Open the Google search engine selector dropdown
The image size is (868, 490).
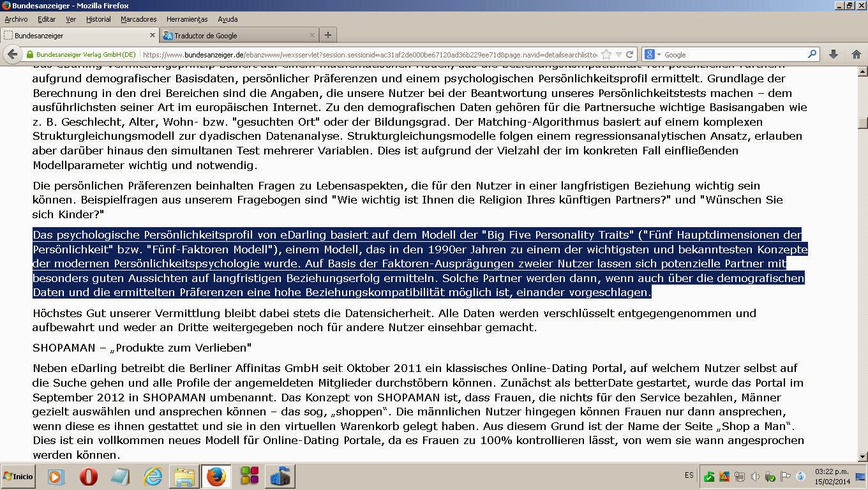click(x=653, y=55)
